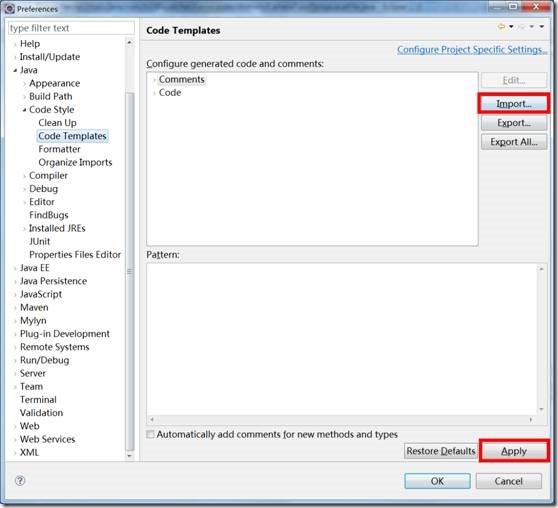Select Formatter tree item
Image resolution: width=558 pixels, height=508 pixels.
pos(59,149)
